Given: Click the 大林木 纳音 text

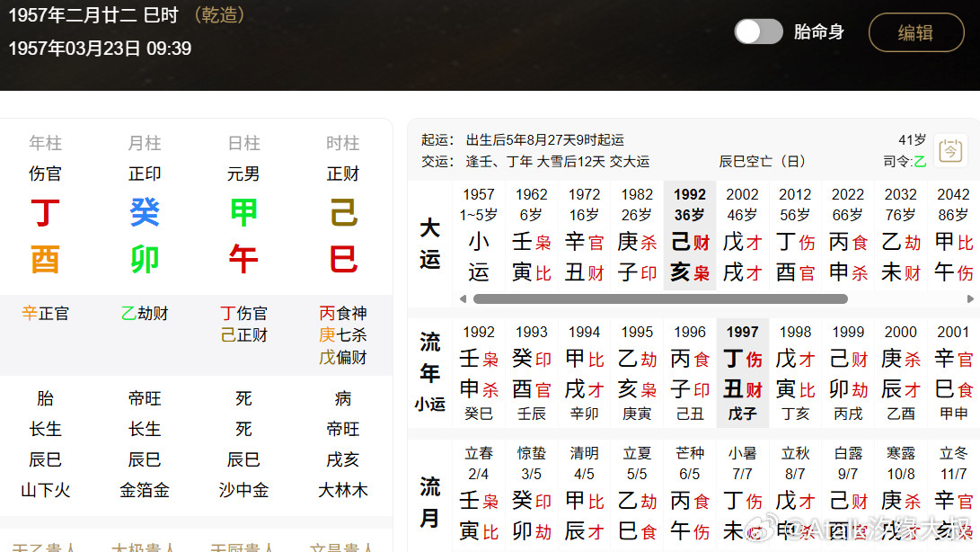Looking at the screenshot, I should tap(343, 490).
